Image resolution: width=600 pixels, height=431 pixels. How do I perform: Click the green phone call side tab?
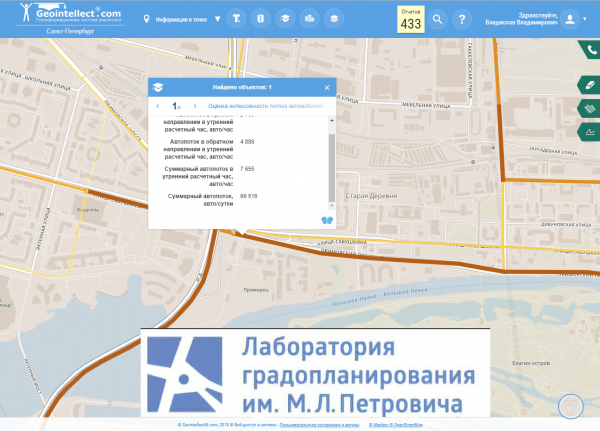point(590,50)
